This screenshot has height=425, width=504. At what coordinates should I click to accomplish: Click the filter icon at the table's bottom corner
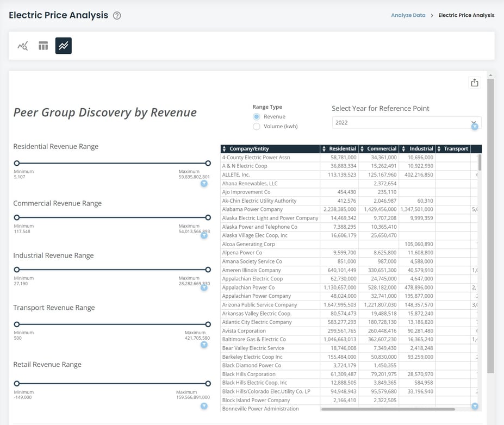[475, 407]
